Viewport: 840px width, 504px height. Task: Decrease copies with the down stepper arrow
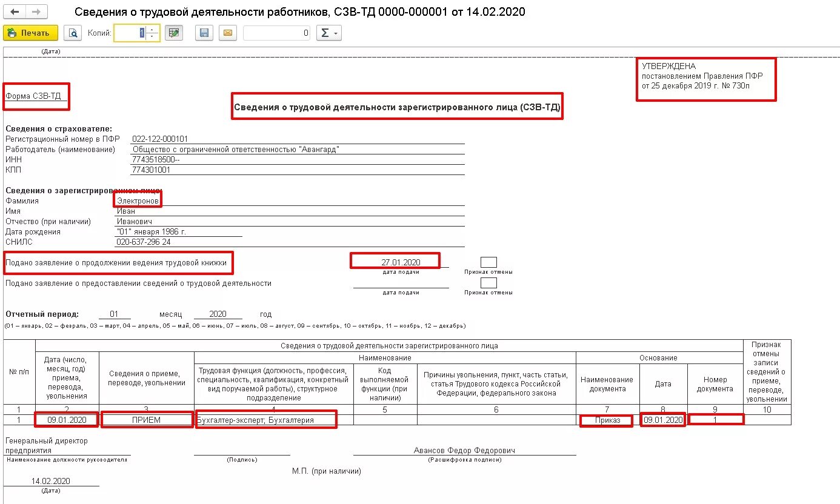click(153, 37)
